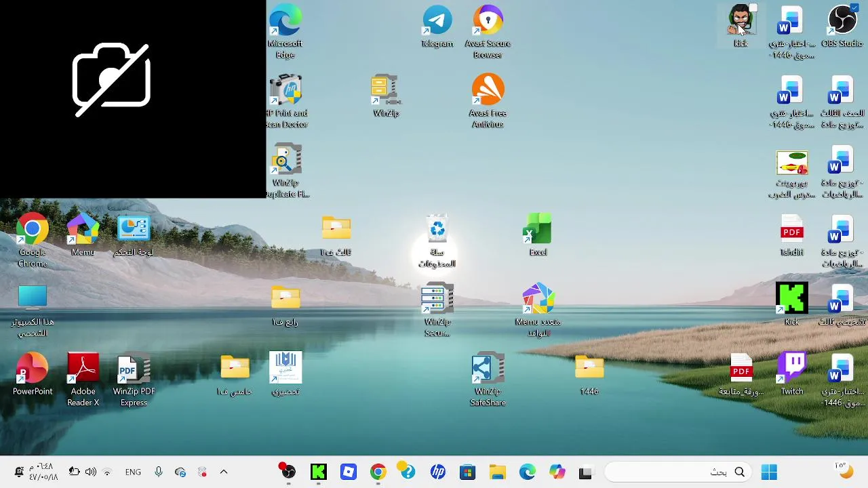Open the OBS Studio desktop shortcut
The height and width of the screenshot is (488, 868).
[842, 26]
